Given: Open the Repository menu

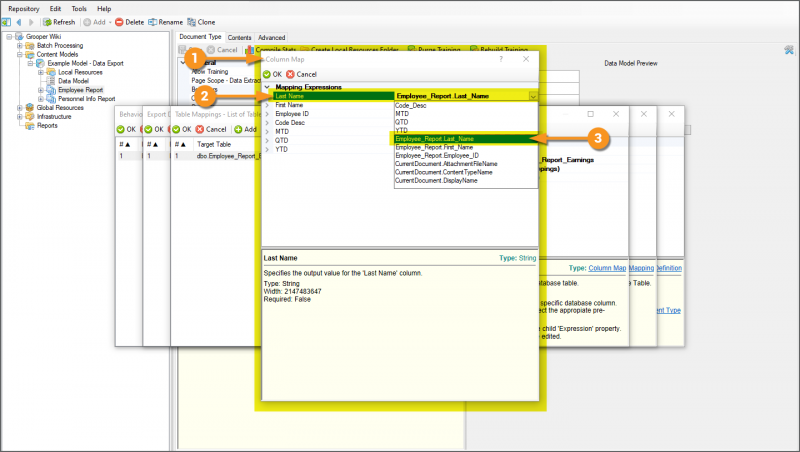Looking at the screenshot, I should 23,9.
